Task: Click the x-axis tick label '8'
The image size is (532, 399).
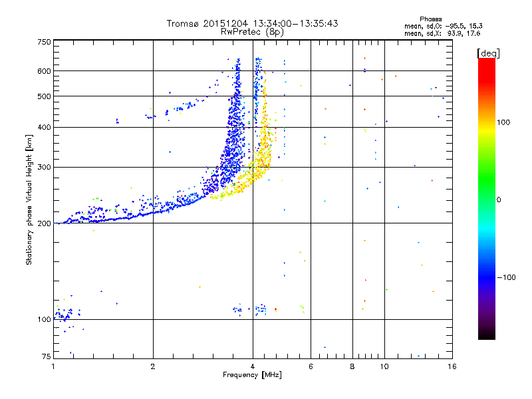Action: pos(352,366)
